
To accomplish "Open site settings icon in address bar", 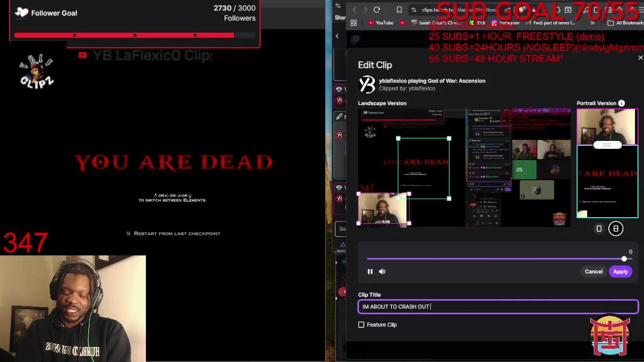I will coord(414,10).
